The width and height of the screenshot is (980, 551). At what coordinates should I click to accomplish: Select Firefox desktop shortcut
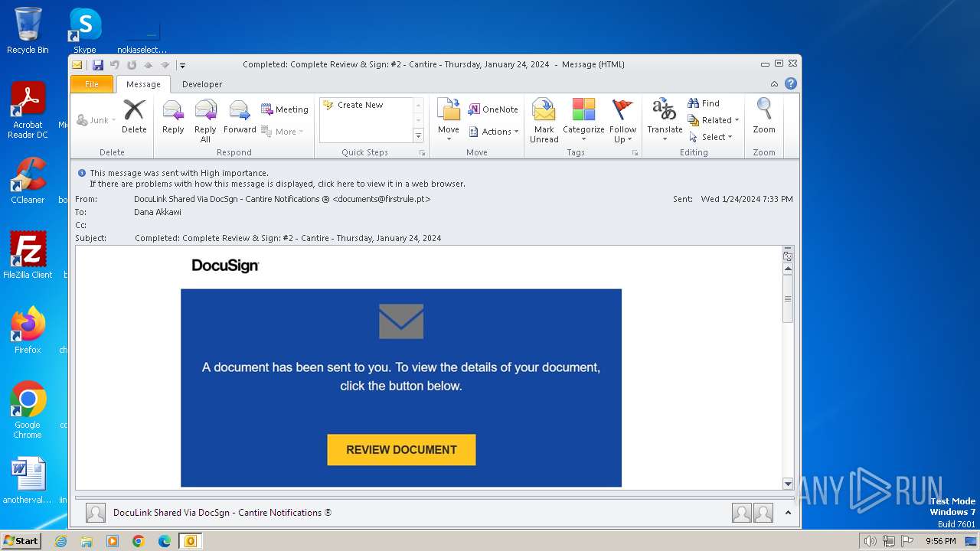[x=28, y=331]
